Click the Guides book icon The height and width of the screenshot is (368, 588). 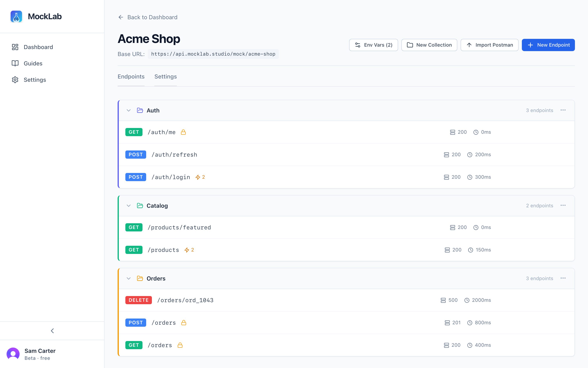(15, 63)
